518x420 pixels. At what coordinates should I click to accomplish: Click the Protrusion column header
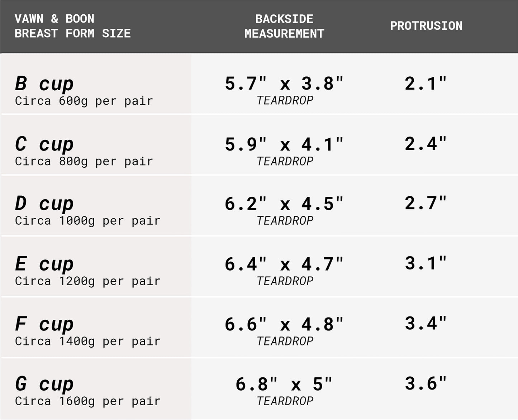click(x=426, y=26)
